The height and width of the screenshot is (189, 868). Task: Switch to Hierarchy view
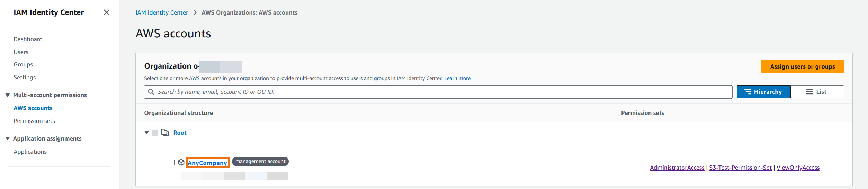tap(763, 92)
